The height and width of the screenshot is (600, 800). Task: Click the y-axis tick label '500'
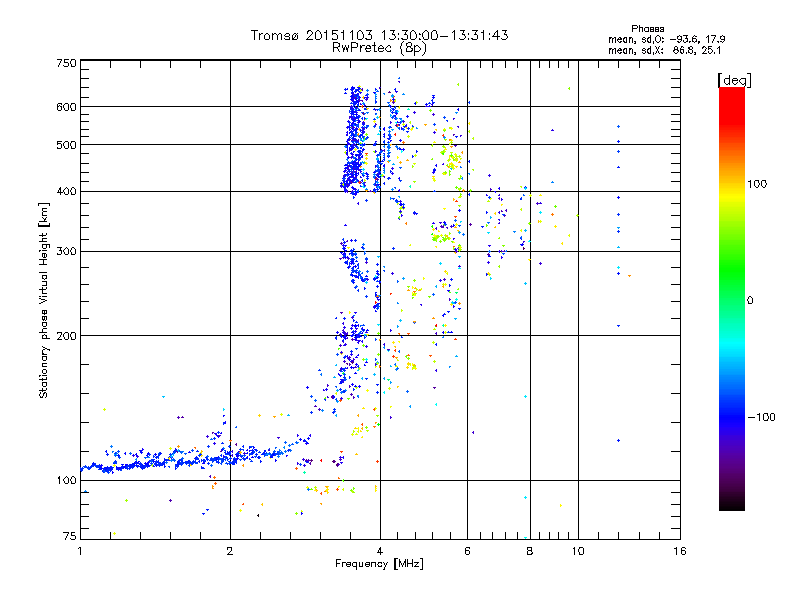(x=66, y=145)
